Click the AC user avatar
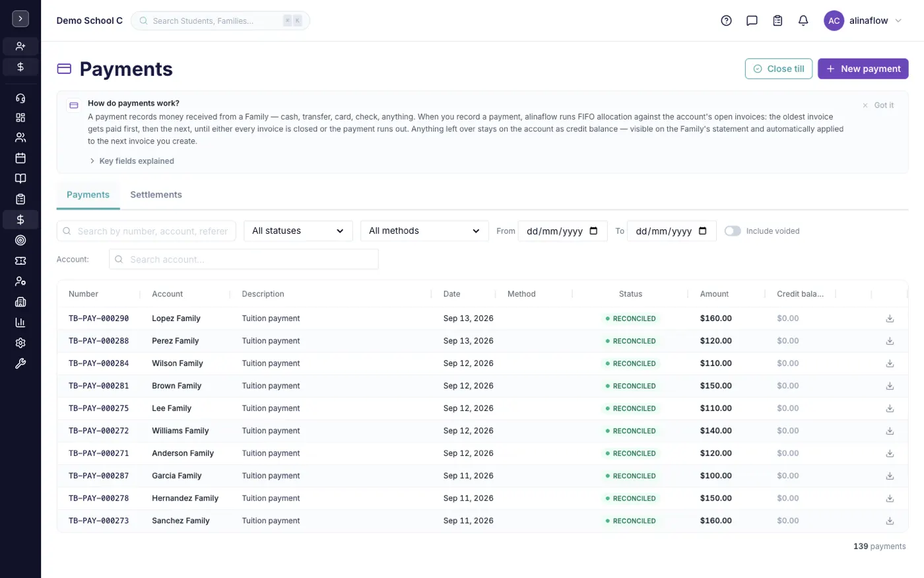The image size is (924, 578). click(x=834, y=20)
